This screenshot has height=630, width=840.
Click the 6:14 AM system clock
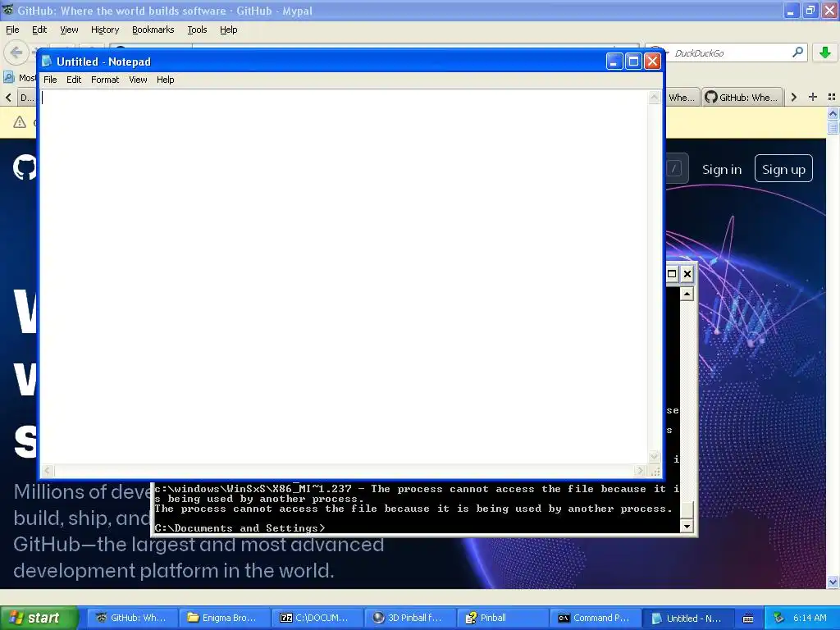(810, 618)
